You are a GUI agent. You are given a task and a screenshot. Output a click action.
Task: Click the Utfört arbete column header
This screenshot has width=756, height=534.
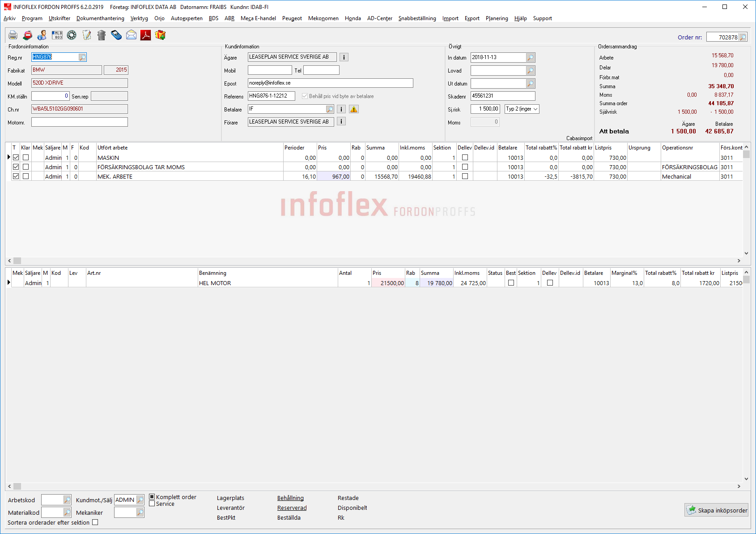190,148
